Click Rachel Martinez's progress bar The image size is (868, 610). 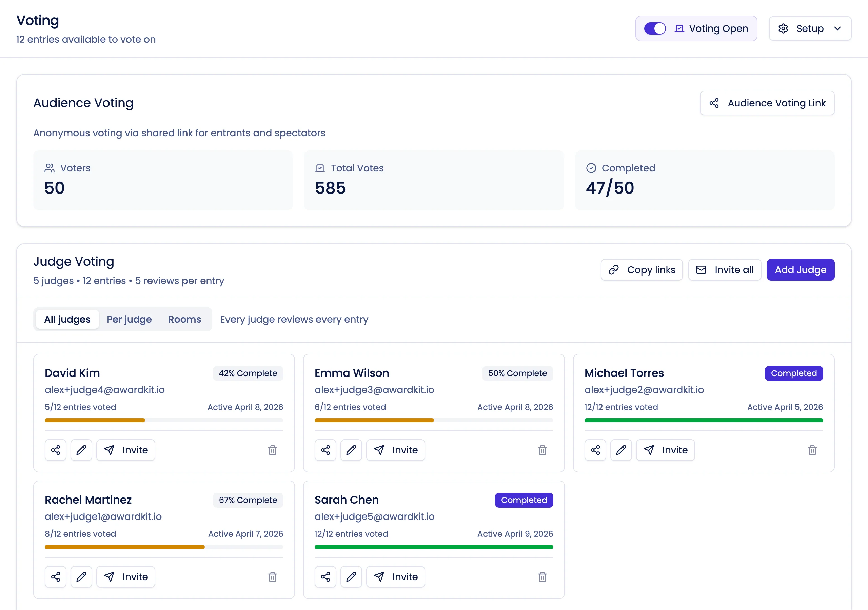click(x=164, y=547)
